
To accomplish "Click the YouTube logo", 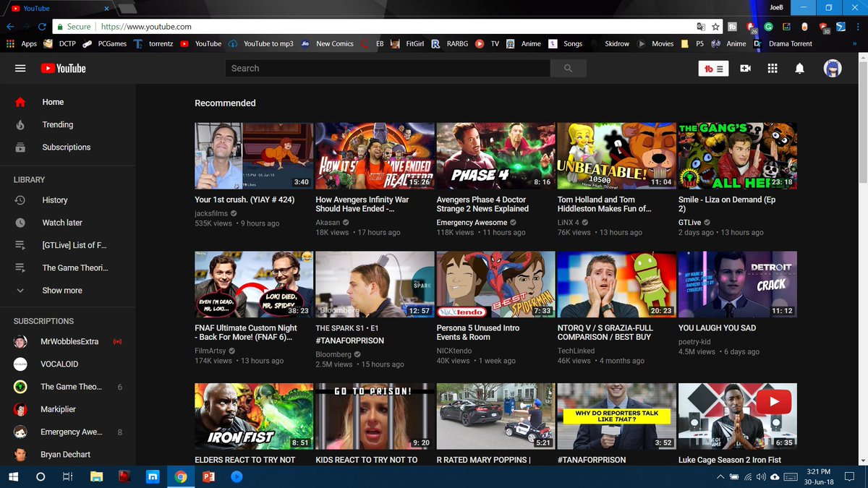I will tap(63, 68).
